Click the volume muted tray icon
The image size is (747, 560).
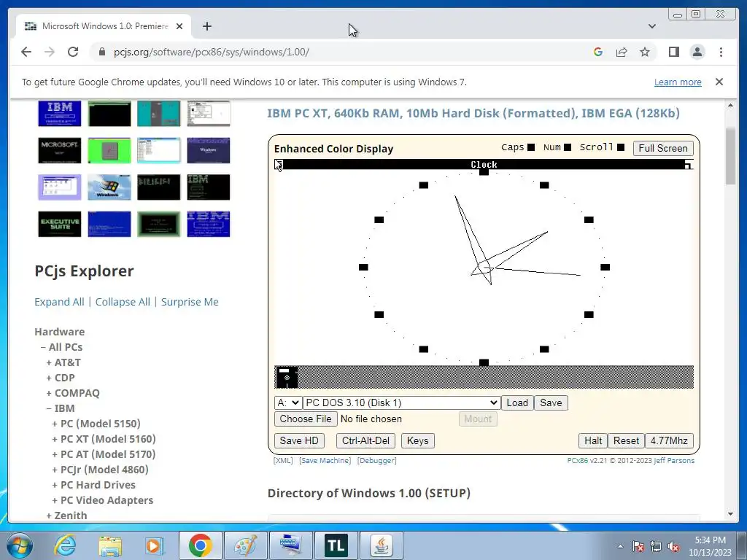673,546
